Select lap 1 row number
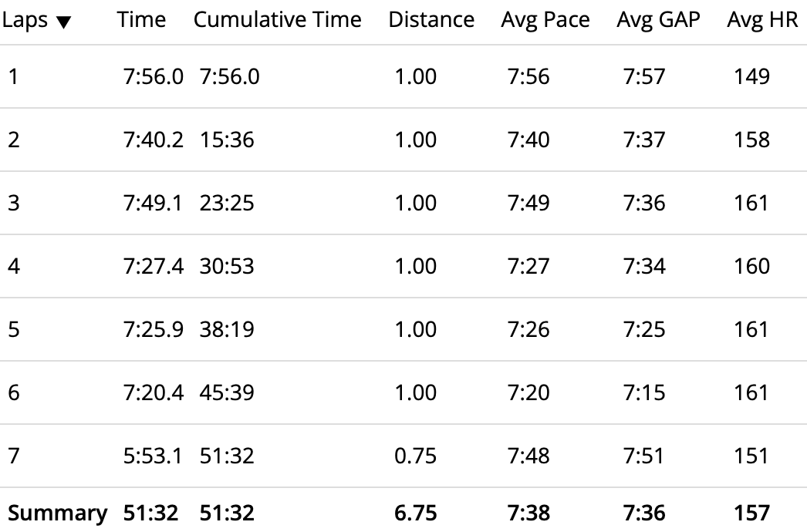 12,76
